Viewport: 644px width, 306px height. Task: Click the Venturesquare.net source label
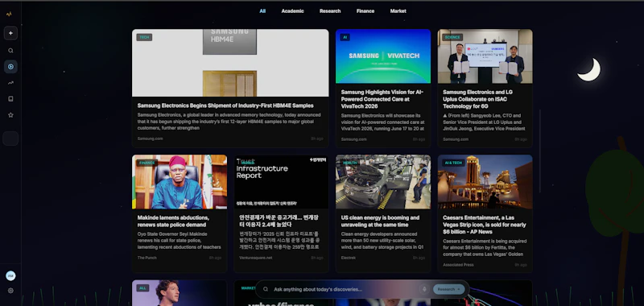pos(255,258)
